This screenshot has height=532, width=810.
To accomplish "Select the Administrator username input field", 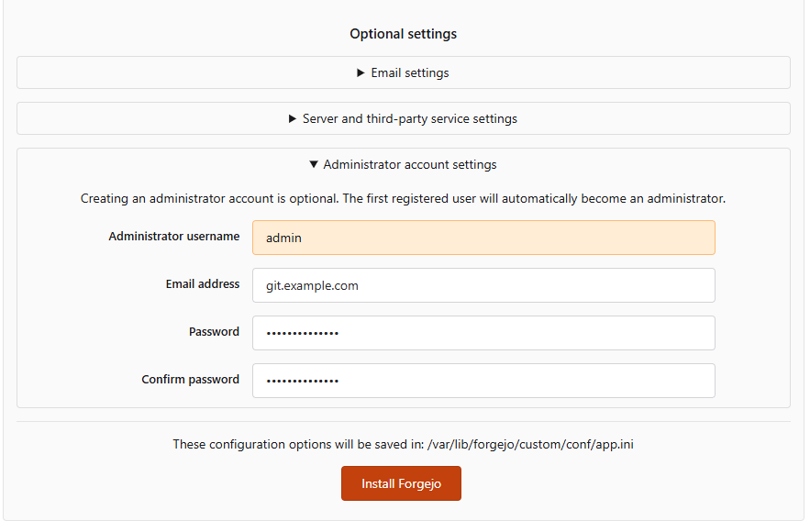I will 483,238.
